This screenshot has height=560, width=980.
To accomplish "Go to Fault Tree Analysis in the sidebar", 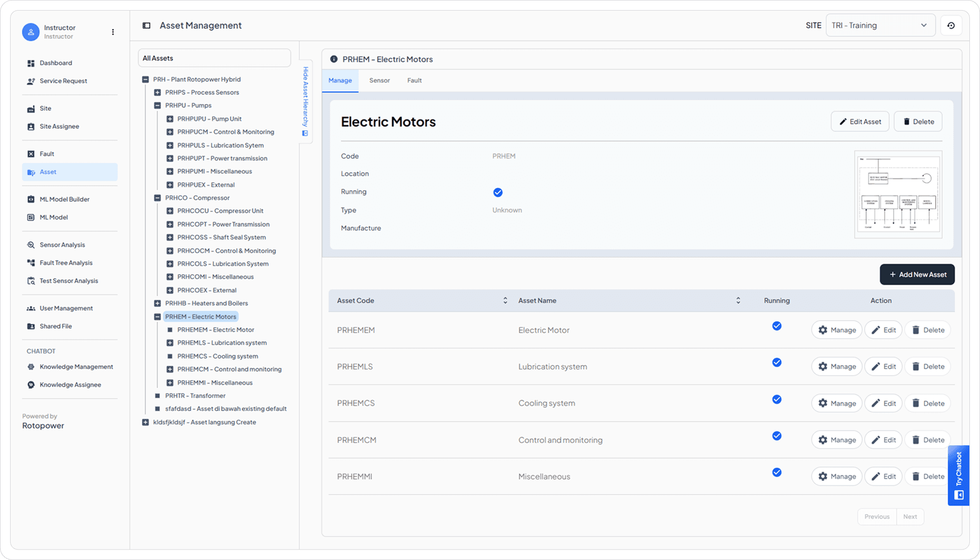I will click(x=66, y=263).
